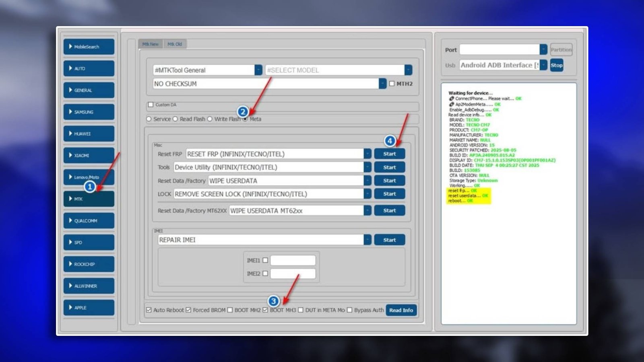Image resolution: width=644 pixels, height=362 pixels.
Task: Select the MTK brand panel
Action: click(x=89, y=199)
